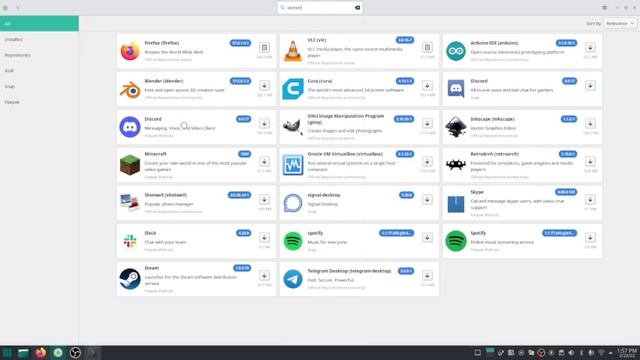Install spotify 'Music for everyone' Snap package
Screen dimensions: 640x360
(427, 237)
